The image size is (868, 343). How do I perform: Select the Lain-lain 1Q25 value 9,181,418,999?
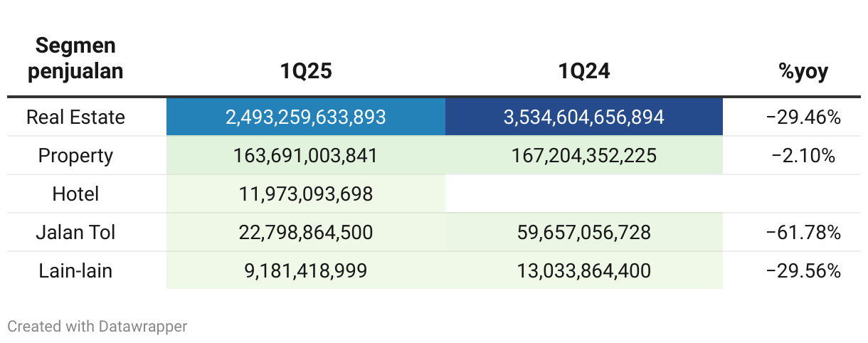pyautogui.click(x=306, y=270)
